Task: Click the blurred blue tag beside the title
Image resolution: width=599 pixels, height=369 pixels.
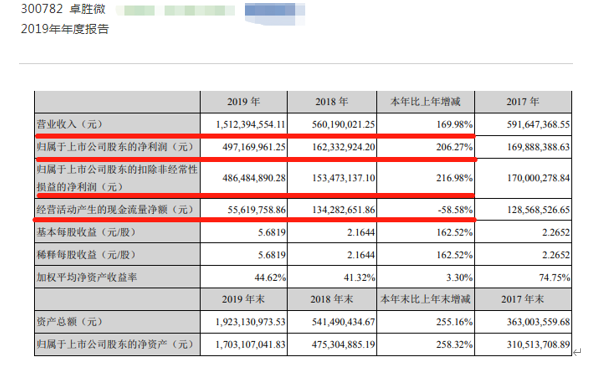Action: tap(275, 13)
